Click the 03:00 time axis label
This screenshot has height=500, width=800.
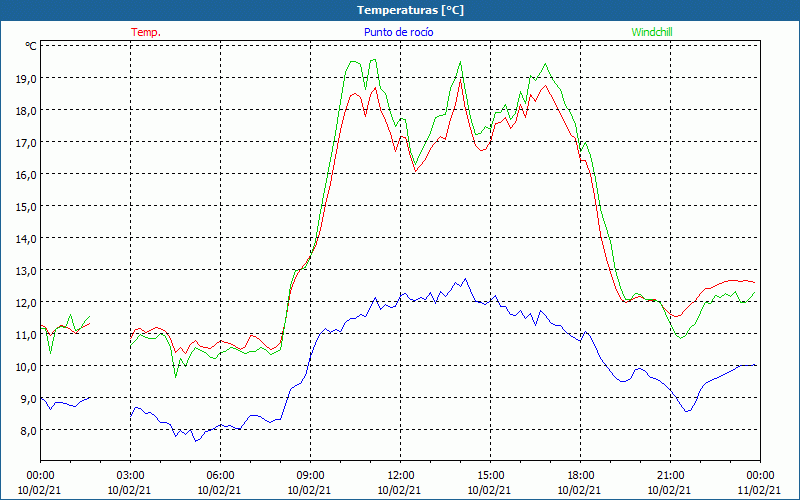pyautogui.click(x=131, y=476)
